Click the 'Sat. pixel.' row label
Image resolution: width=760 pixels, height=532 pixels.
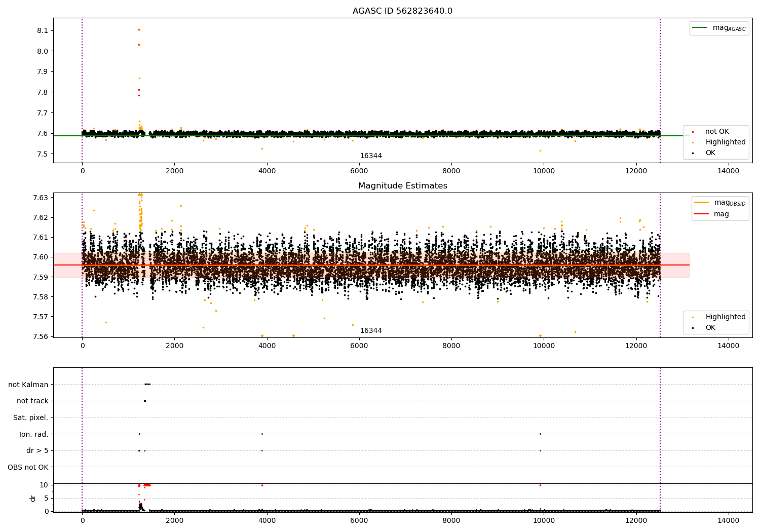(x=31, y=417)
